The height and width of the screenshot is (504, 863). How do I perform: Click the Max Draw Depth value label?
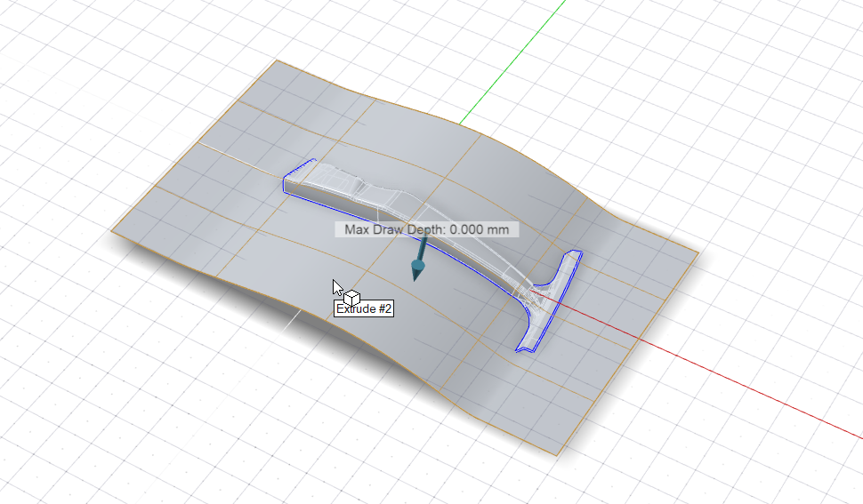click(426, 229)
